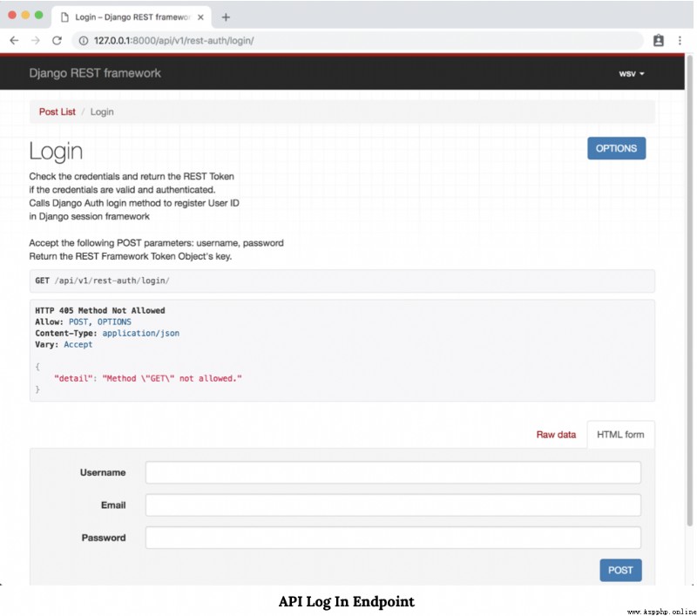Focus the Username input field
Screen dimensions: 697x616
(x=393, y=472)
